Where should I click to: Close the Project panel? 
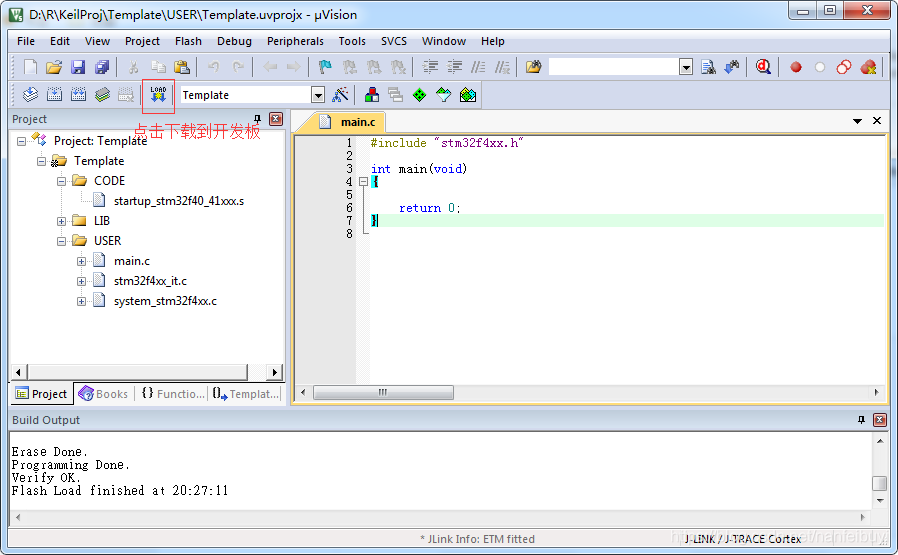276,119
